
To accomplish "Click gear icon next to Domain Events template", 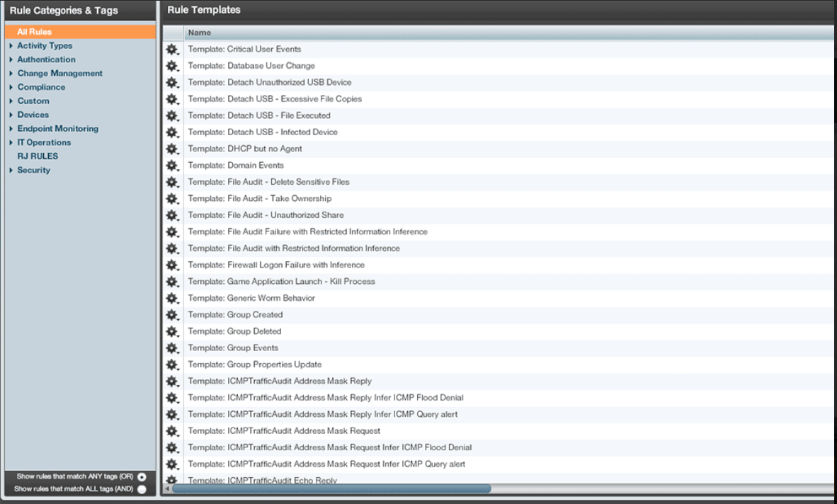I will coord(172,166).
